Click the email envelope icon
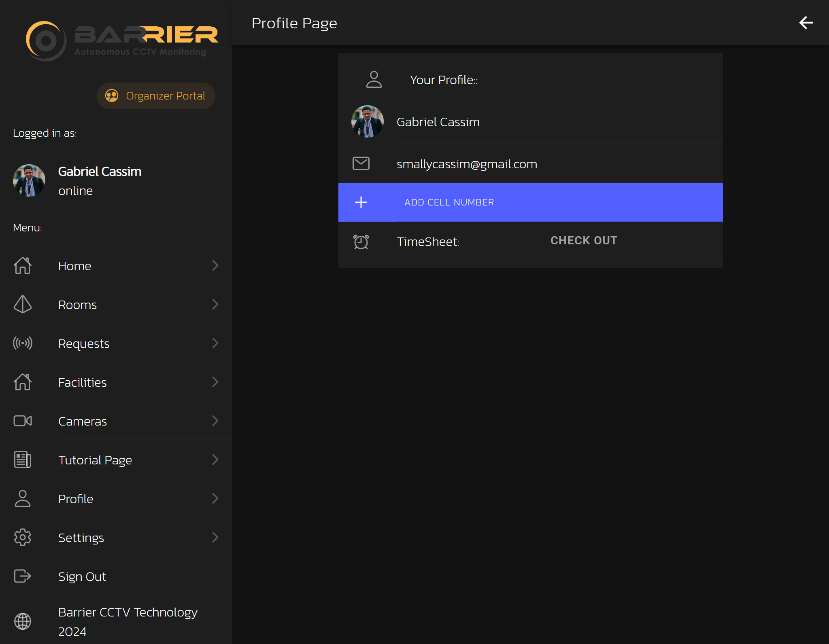The image size is (829, 644). (x=361, y=163)
